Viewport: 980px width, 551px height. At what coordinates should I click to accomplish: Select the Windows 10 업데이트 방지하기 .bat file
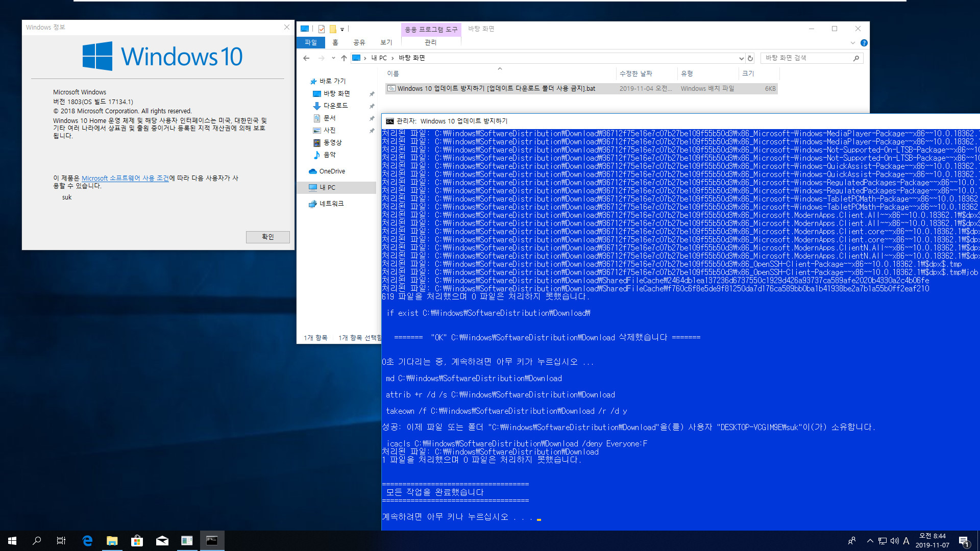[581, 88]
